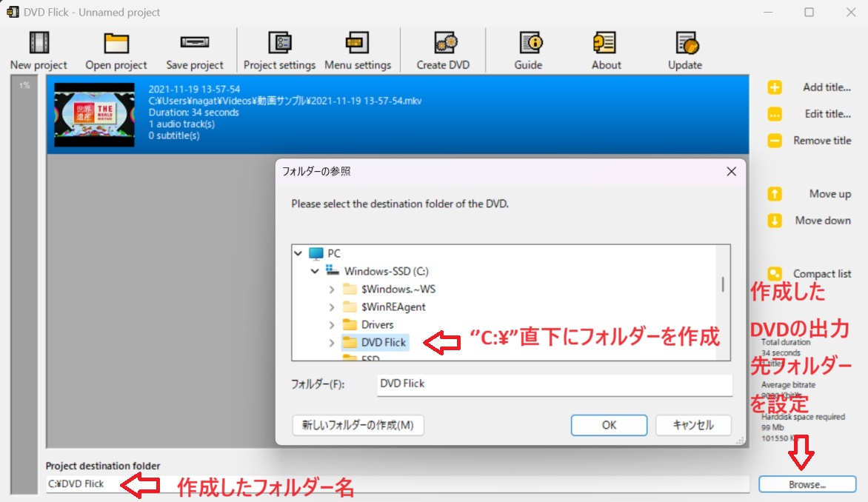
Task: Click the $Windows.~WS folder icon
Action: click(x=350, y=289)
